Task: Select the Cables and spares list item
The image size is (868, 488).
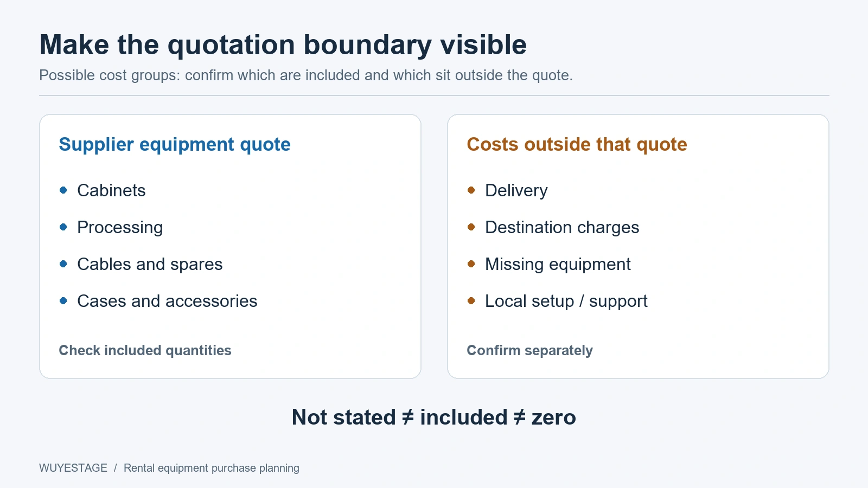Action: pyautogui.click(x=150, y=264)
